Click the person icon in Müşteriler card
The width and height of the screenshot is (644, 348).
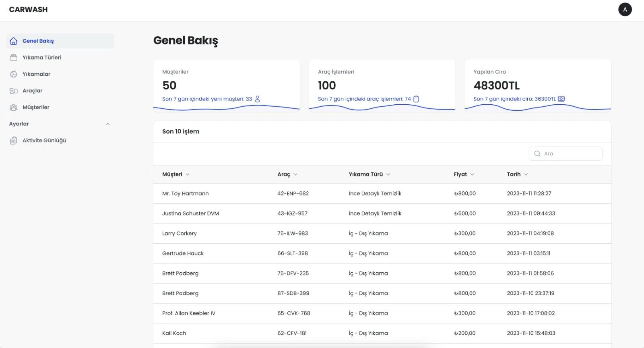[x=258, y=99]
